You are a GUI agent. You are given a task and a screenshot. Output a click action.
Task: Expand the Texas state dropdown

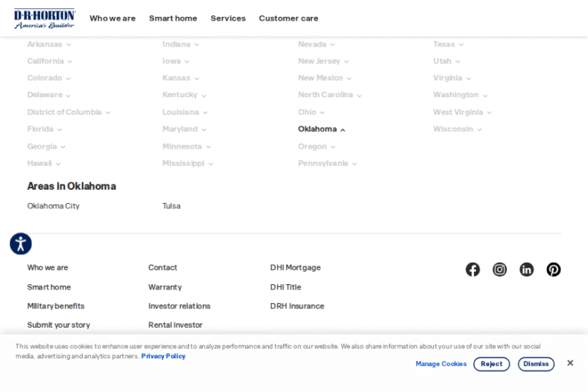448,44
